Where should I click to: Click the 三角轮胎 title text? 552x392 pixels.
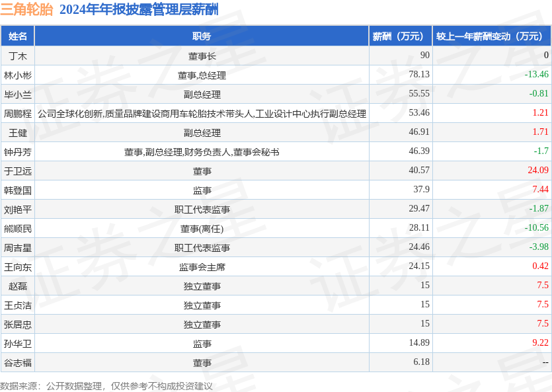tap(26, 9)
